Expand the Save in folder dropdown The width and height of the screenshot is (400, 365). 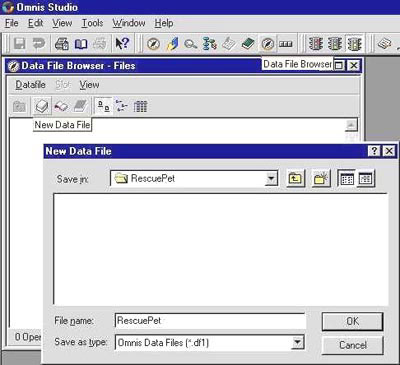(x=271, y=179)
